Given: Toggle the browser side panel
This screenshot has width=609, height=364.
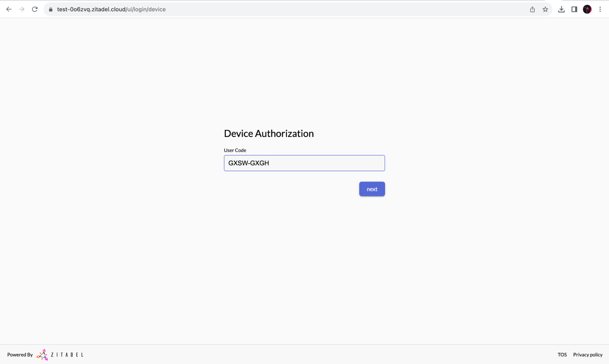Looking at the screenshot, I should tap(574, 9).
